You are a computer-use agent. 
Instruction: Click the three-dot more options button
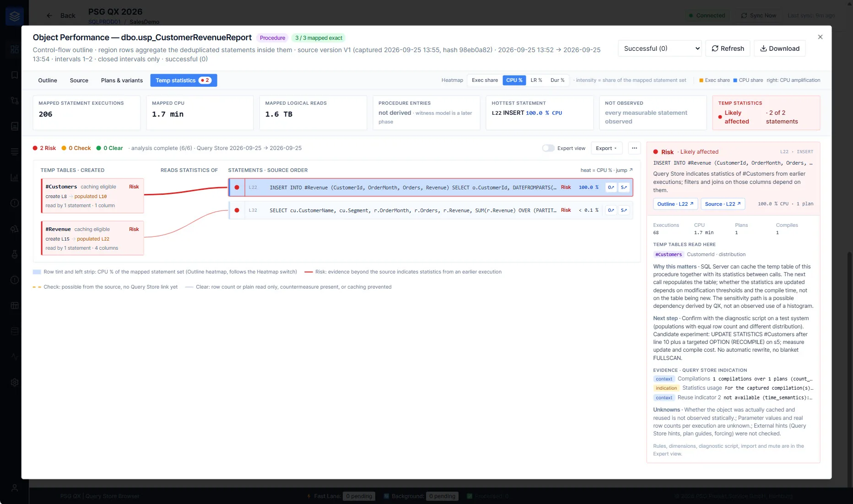pyautogui.click(x=634, y=148)
